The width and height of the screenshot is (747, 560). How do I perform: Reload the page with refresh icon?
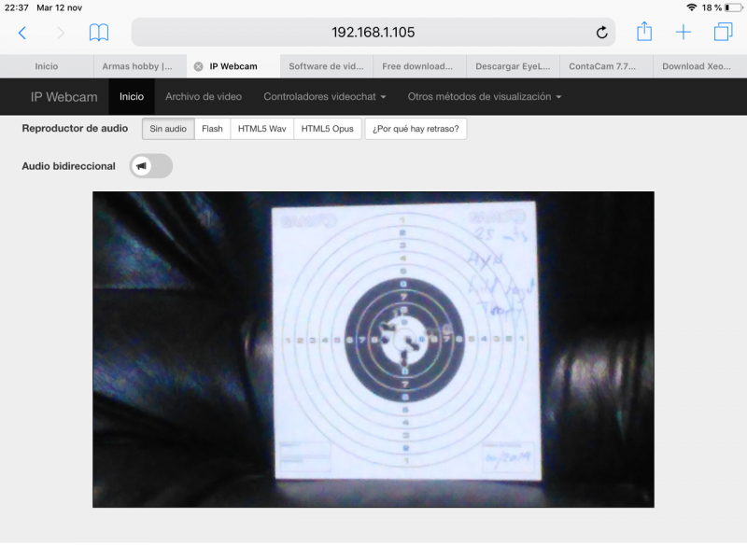[x=601, y=33]
